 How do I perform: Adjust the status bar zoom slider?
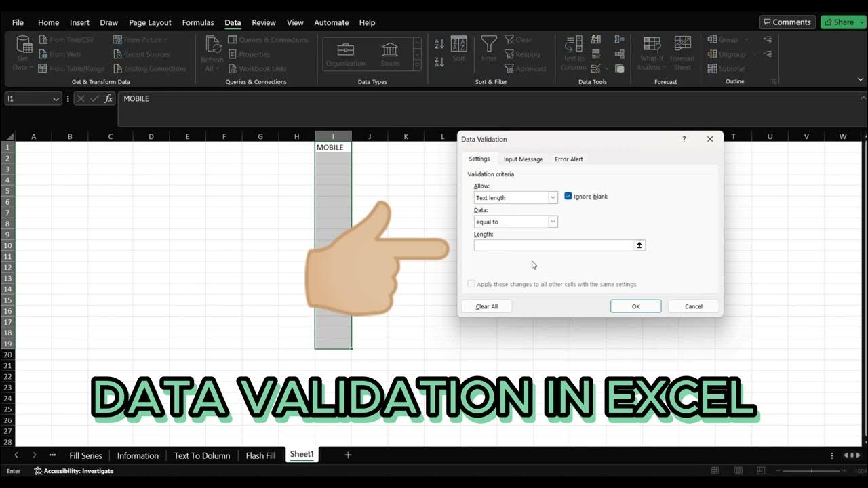click(812, 471)
